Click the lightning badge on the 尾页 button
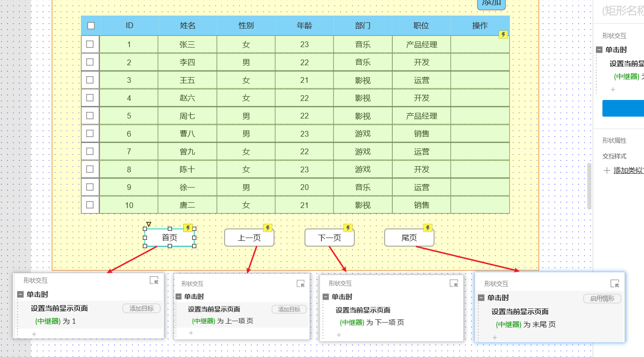Image resolution: width=644 pixels, height=357 pixels. click(428, 228)
